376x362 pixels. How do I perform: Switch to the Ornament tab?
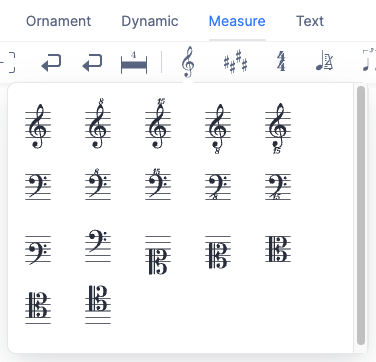(x=58, y=21)
